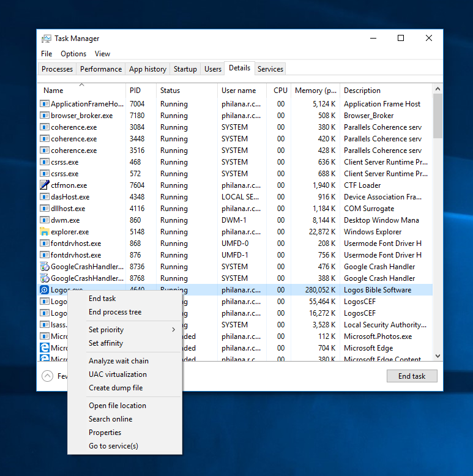Toggle UAC virtualization in context menu
The width and height of the screenshot is (473, 476).
click(125, 374)
